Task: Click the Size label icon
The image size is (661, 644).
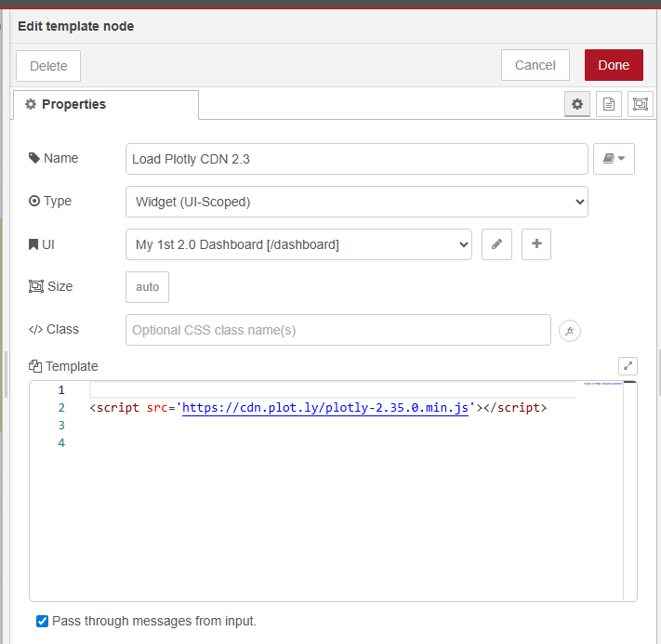Action: (36, 286)
